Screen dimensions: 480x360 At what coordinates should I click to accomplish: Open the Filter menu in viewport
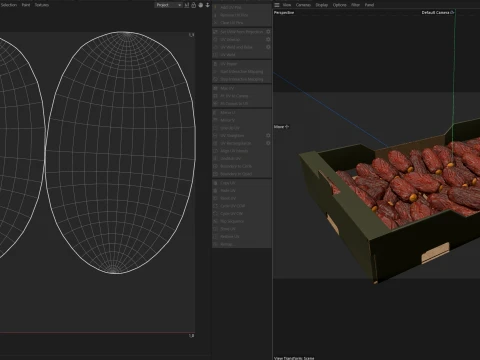tap(355, 5)
